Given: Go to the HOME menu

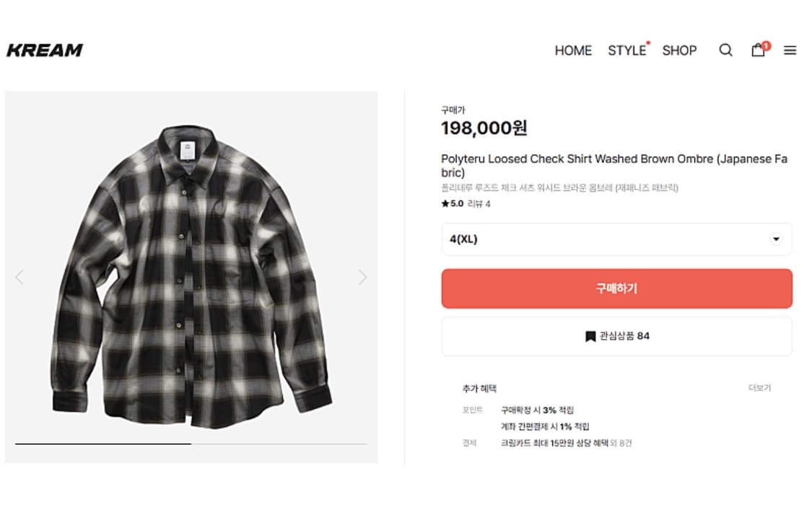Looking at the screenshot, I should pos(573,50).
